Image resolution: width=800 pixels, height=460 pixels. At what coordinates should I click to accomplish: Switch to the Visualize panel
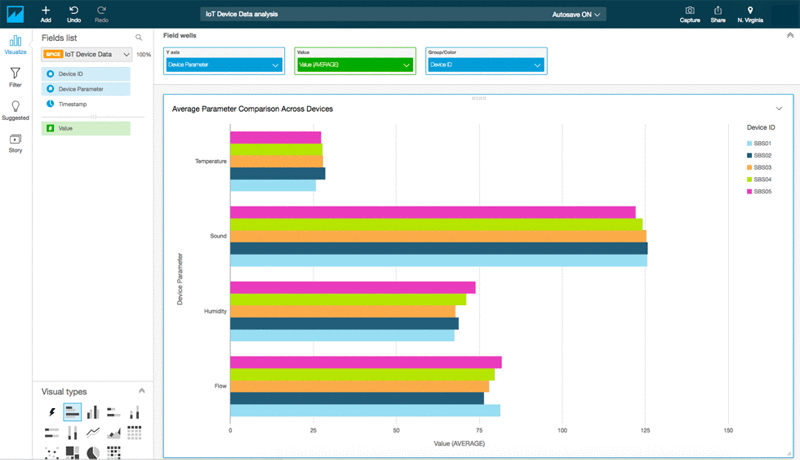(x=15, y=45)
